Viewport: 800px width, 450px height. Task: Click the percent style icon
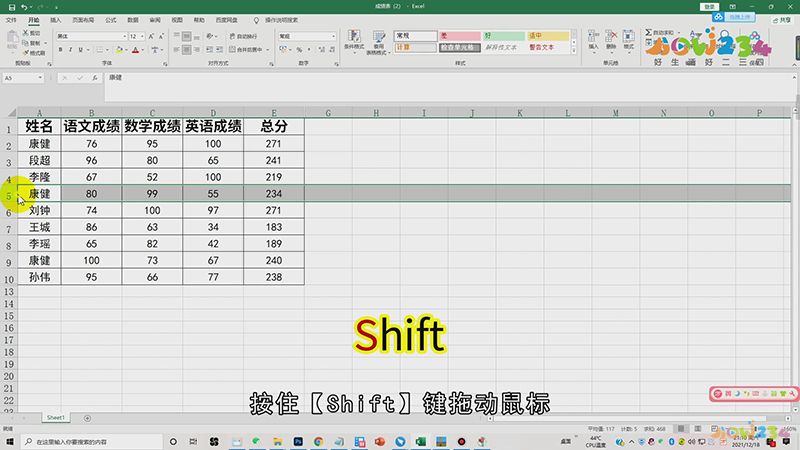[299, 49]
